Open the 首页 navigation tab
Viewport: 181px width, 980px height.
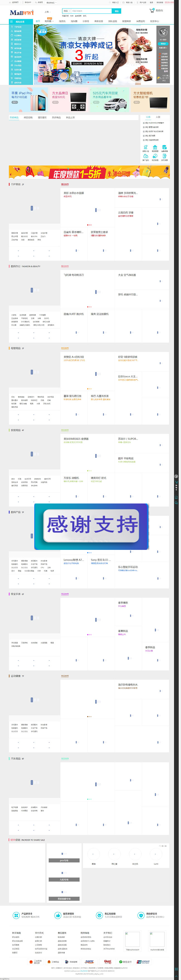(38, 21)
